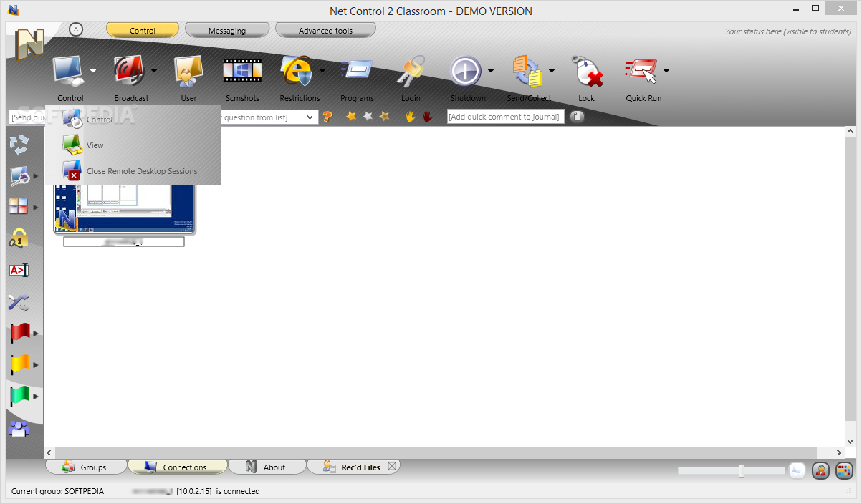Open the Groups bottom tab
The height and width of the screenshot is (504, 862).
pos(85,467)
